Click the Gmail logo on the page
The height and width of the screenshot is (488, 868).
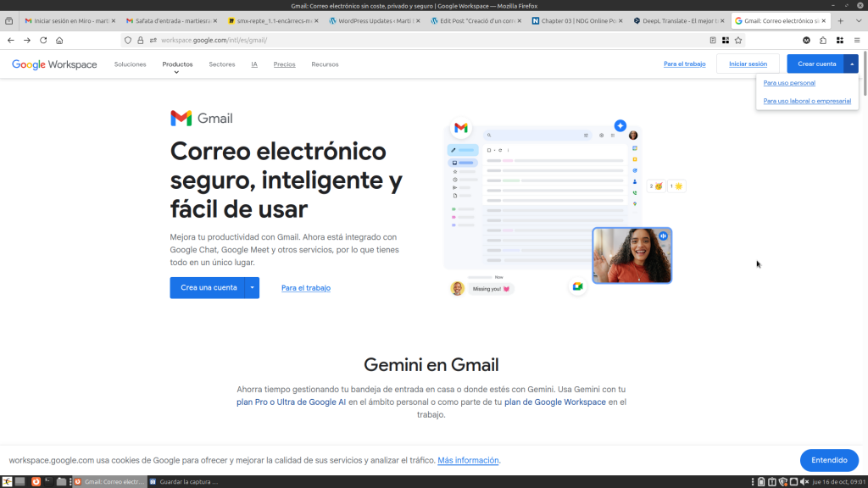click(x=202, y=119)
